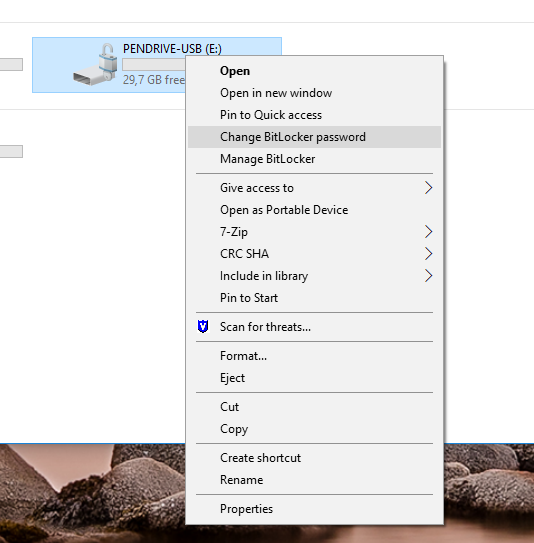
Task: Expand the CRC SHA submenu arrow
Action: [429, 254]
